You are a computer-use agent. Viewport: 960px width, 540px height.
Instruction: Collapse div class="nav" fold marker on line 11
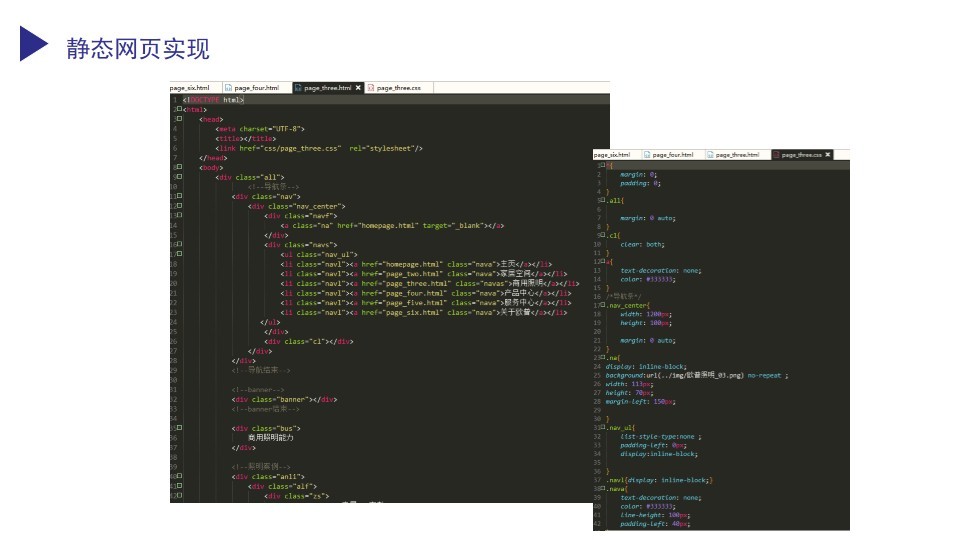click(x=179, y=196)
